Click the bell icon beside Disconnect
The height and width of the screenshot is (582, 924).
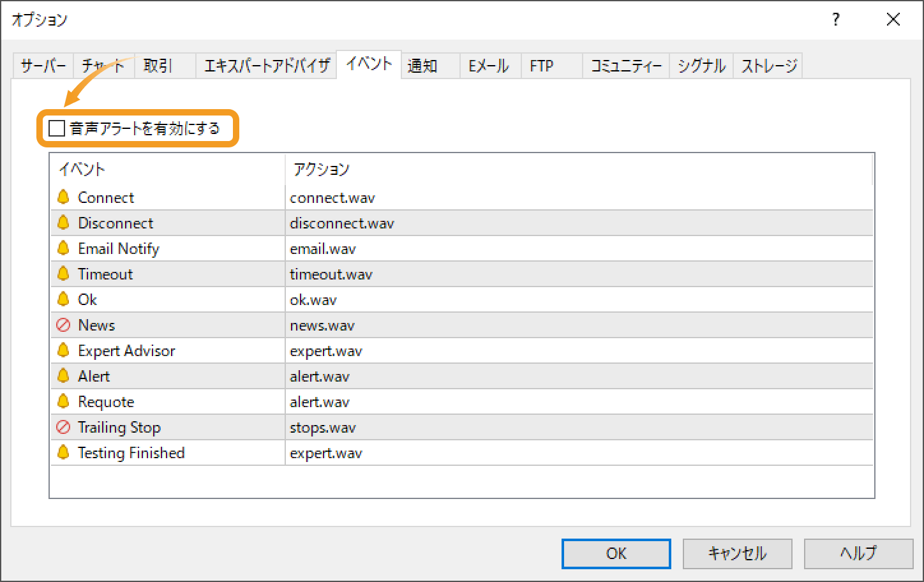click(63, 223)
